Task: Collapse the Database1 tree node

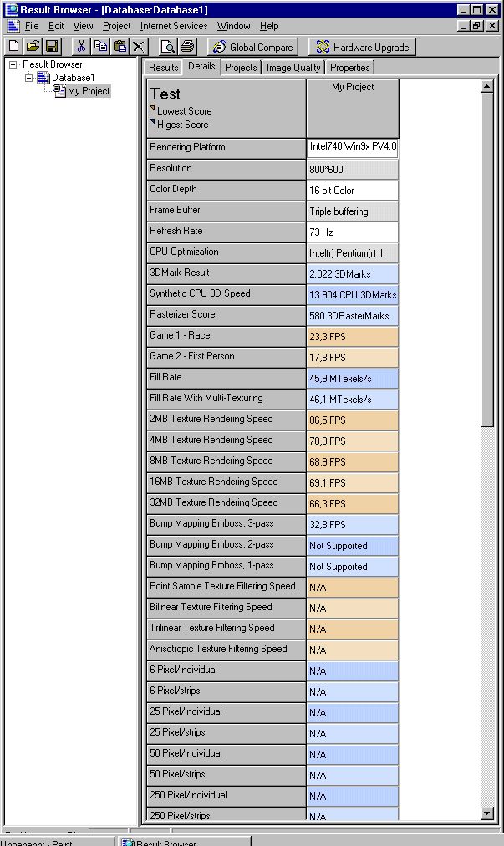Action: point(29,78)
